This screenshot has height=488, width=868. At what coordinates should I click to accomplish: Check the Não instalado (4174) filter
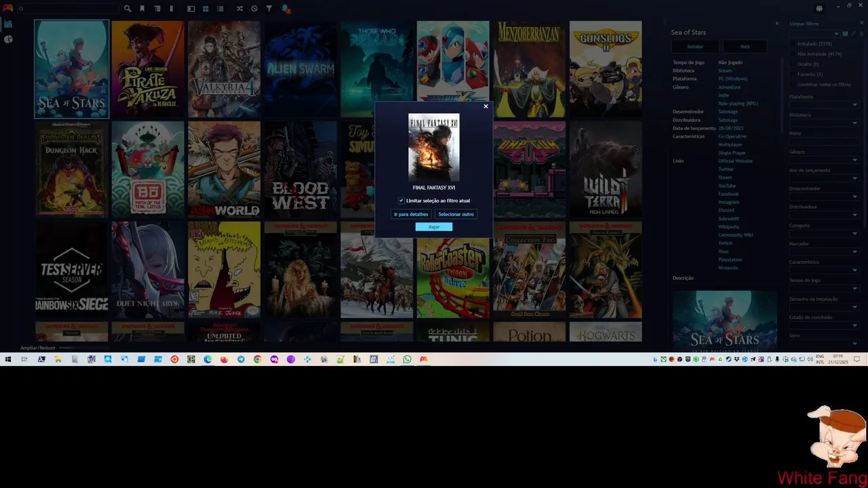pyautogui.click(x=793, y=54)
